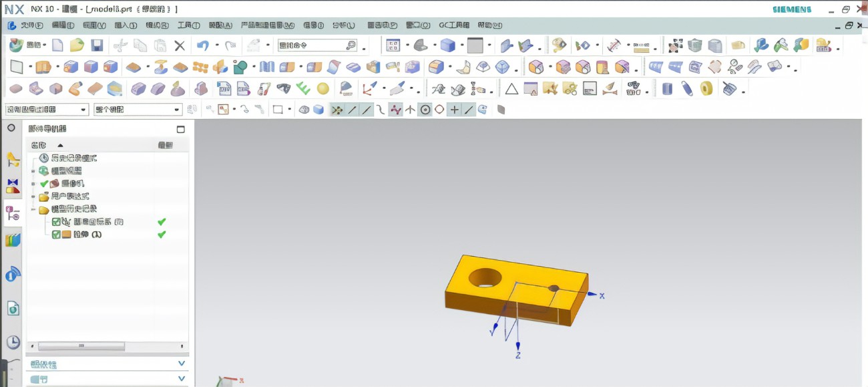This screenshot has height=387, width=868.
Task: Expand the lower-most collapsed panel chevron
Action: 182,379
